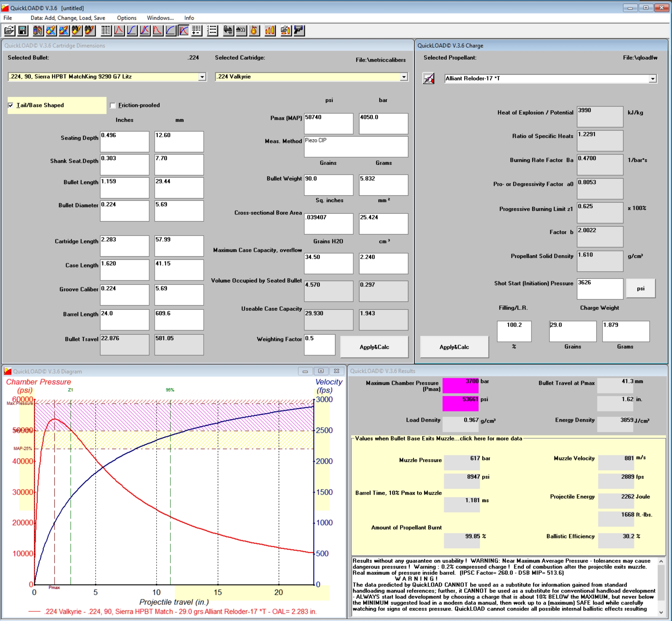Viewport: 672px width, 621px height.
Task: Click the Charge Weight grams field 1.879
Action: coord(626,331)
